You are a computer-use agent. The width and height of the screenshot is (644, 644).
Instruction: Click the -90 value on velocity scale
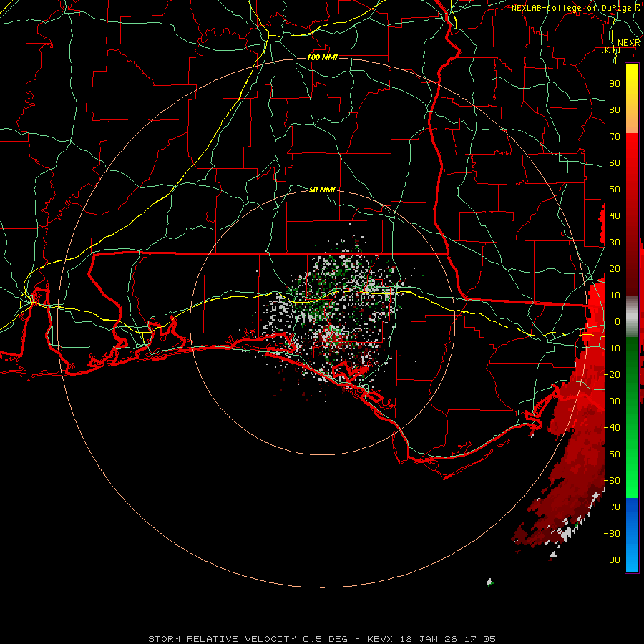(x=612, y=560)
